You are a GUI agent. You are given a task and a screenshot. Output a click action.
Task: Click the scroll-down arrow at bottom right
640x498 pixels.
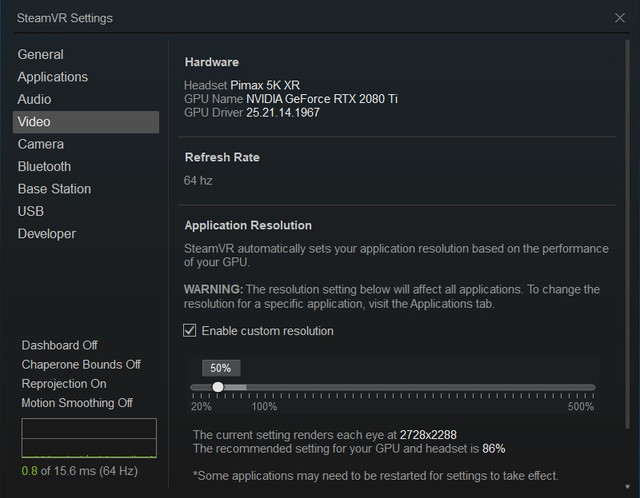[x=627, y=486]
